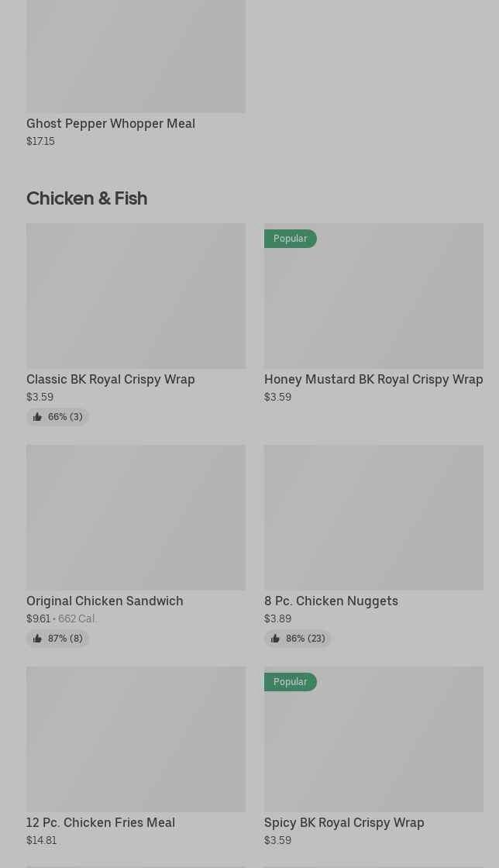The height and width of the screenshot is (868, 499).
Task: Click the 12 Pc. Chicken Fries Meal image
Action: click(x=136, y=739)
